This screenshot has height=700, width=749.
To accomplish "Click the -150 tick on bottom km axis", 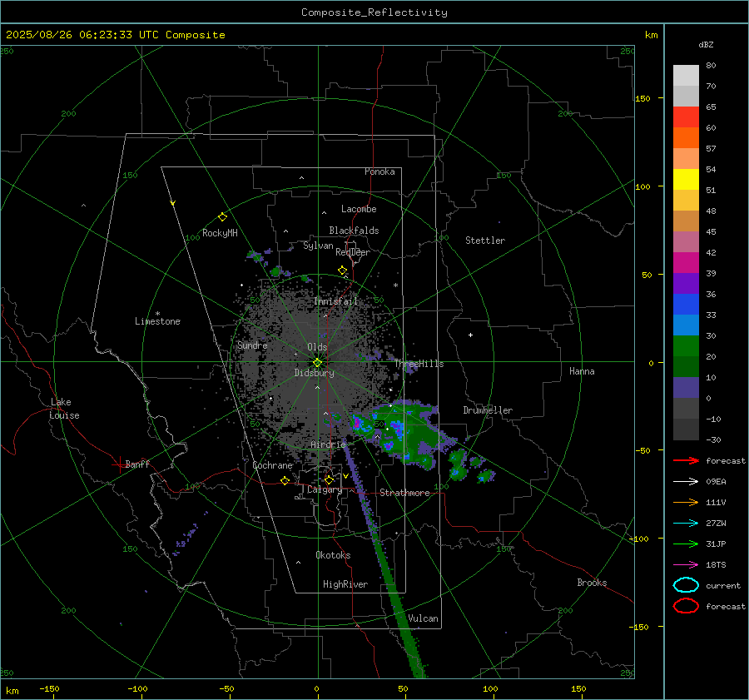I will (x=49, y=688).
